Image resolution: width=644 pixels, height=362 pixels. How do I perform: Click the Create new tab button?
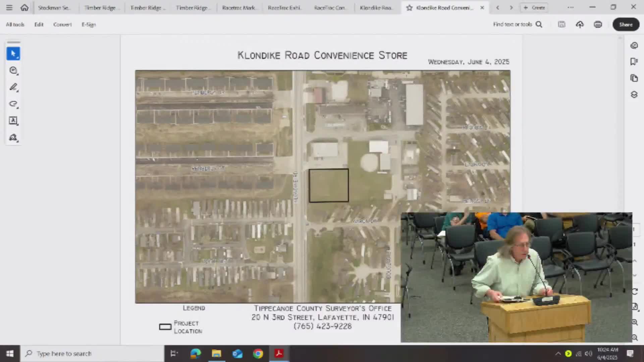click(x=534, y=7)
